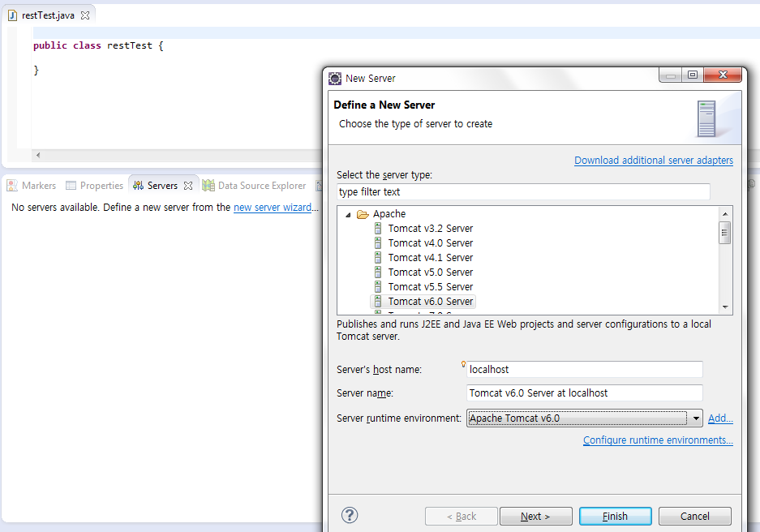Image resolution: width=760 pixels, height=532 pixels.
Task: Open Configure runtime environments link
Action: [657, 440]
